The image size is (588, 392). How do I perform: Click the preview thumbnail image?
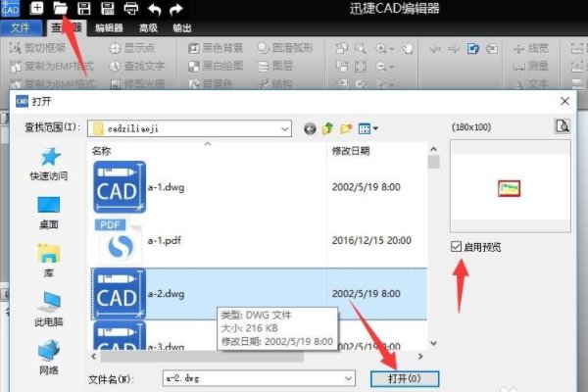point(509,188)
